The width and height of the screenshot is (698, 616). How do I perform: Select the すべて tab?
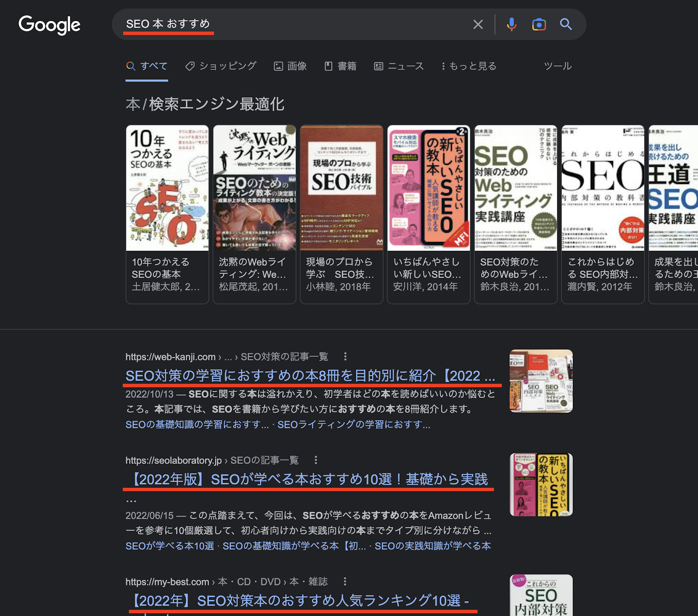147,66
